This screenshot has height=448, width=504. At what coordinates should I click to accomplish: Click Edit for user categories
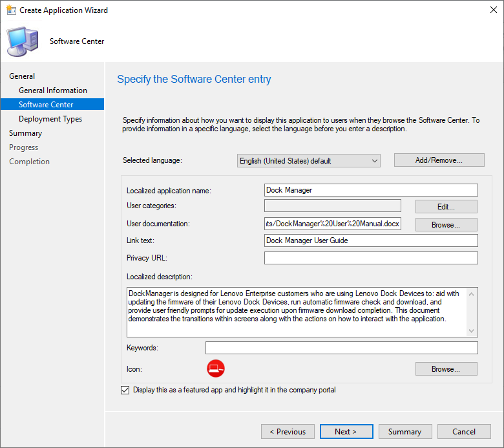click(446, 206)
